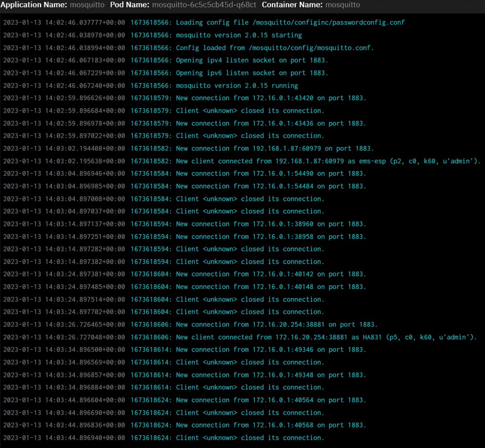This screenshot has height=448, width=485.
Task: Click the closed-connection line stamped 14:02:59.896684
Action: 164,111
